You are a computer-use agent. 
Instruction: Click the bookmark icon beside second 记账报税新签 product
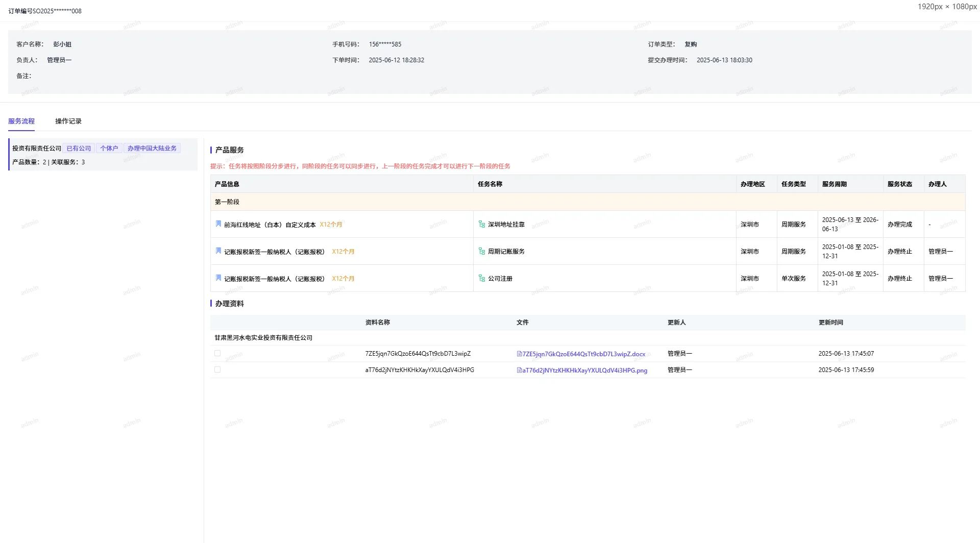click(x=218, y=278)
